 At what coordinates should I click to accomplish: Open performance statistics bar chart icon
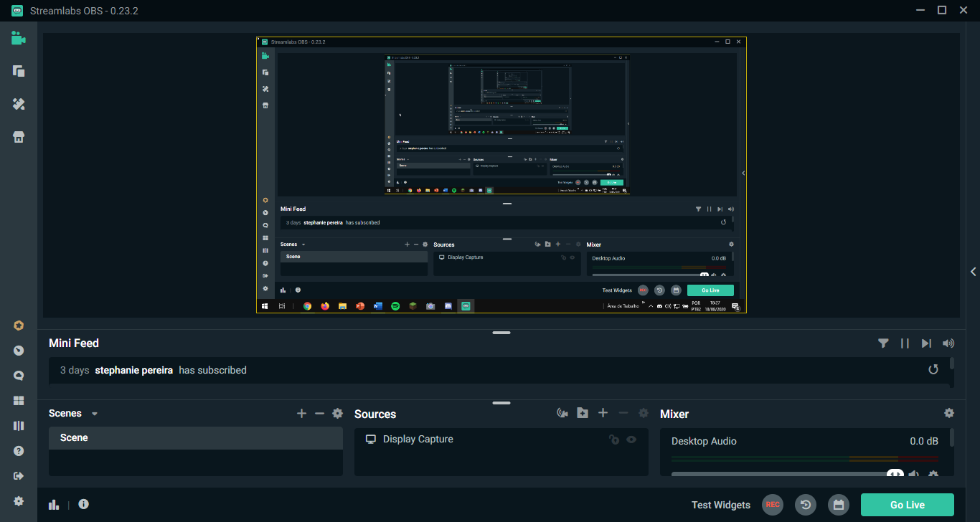tap(54, 505)
